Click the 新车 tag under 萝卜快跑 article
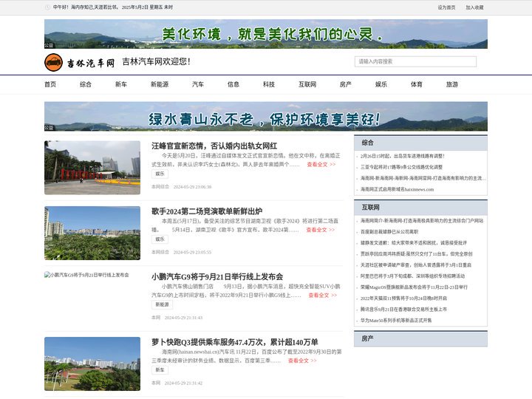The height and width of the screenshot is (399, 532). [x=160, y=370]
